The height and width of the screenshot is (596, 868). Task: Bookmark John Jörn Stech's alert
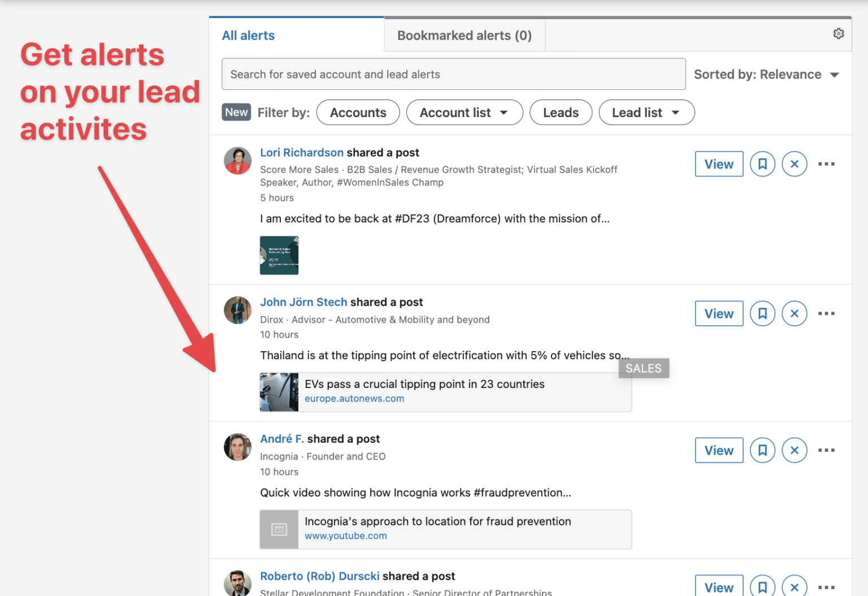[762, 313]
